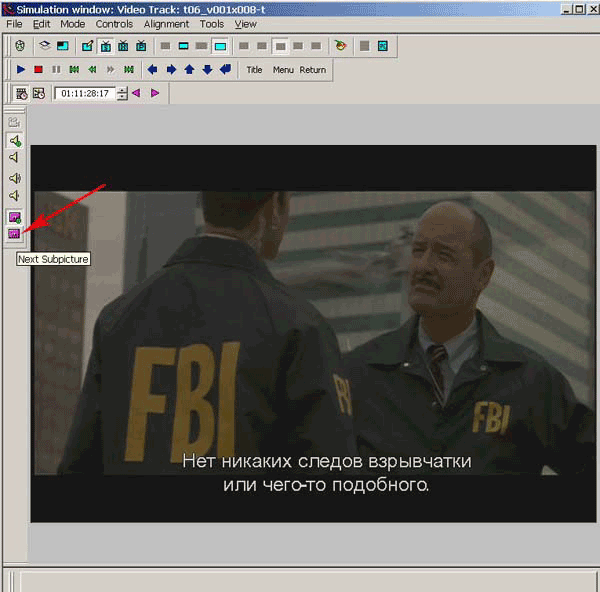The width and height of the screenshot is (600, 592).
Task: Click the Title remote button
Action: (254, 70)
